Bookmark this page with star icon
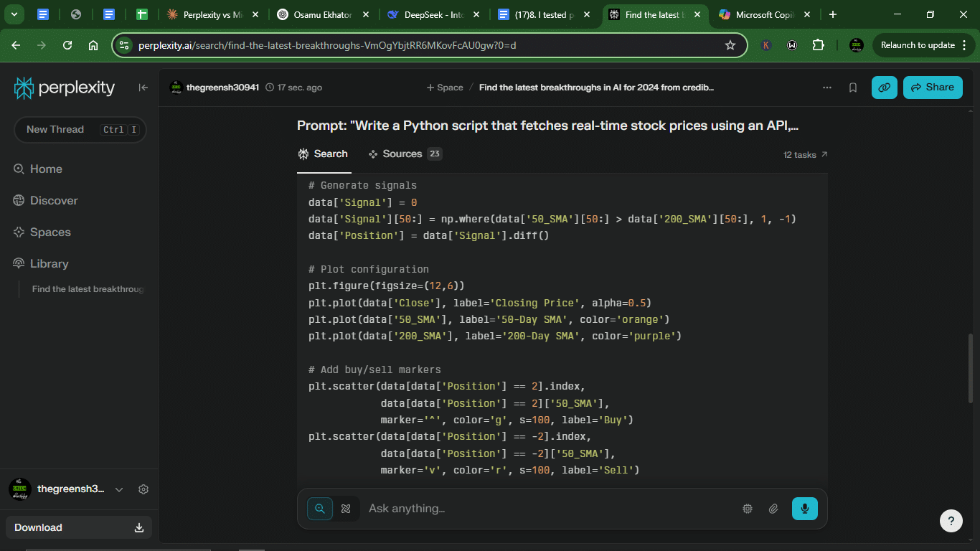980x551 pixels. click(730, 45)
